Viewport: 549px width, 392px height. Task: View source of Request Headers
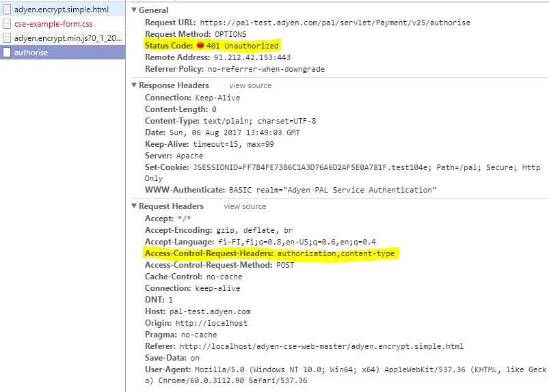point(245,206)
